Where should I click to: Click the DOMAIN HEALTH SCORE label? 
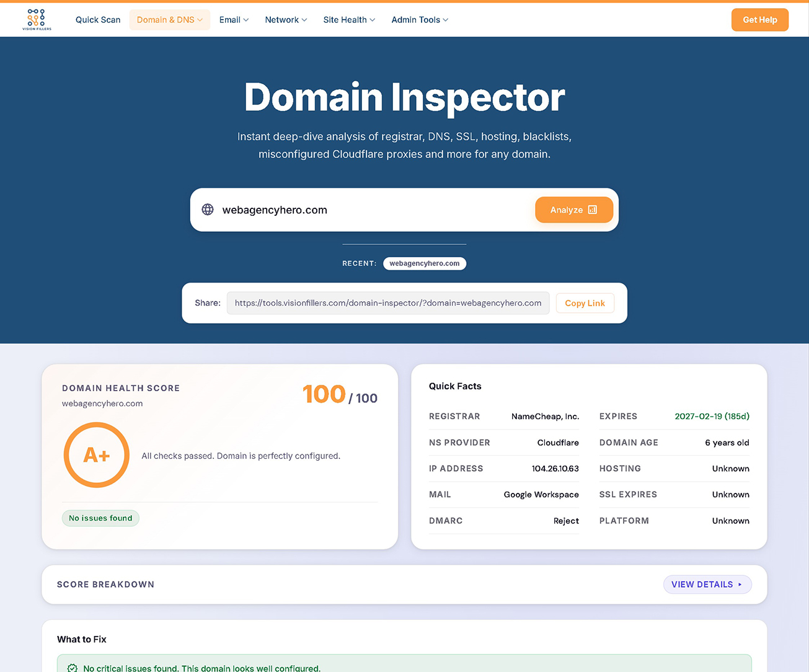121,388
